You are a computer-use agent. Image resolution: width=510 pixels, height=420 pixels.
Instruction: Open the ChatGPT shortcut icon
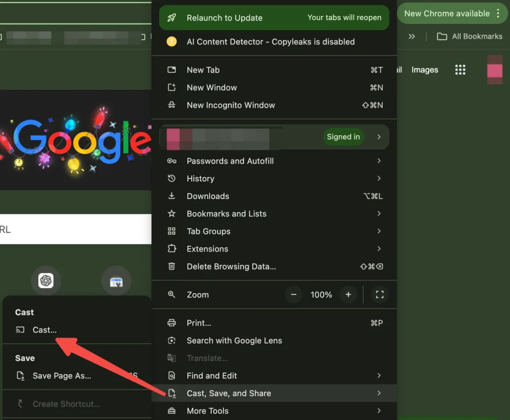coord(46,281)
